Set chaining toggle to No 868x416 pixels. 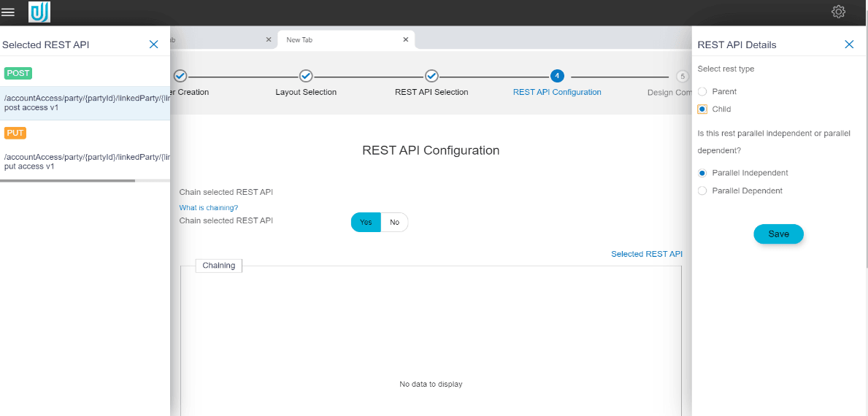click(394, 223)
